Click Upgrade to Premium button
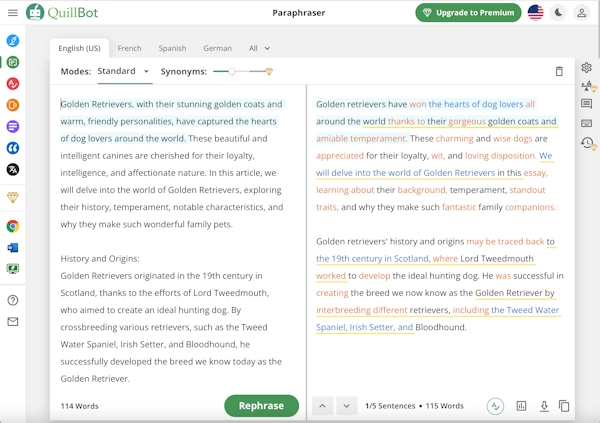The image size is (600, 423). point(468,13)
